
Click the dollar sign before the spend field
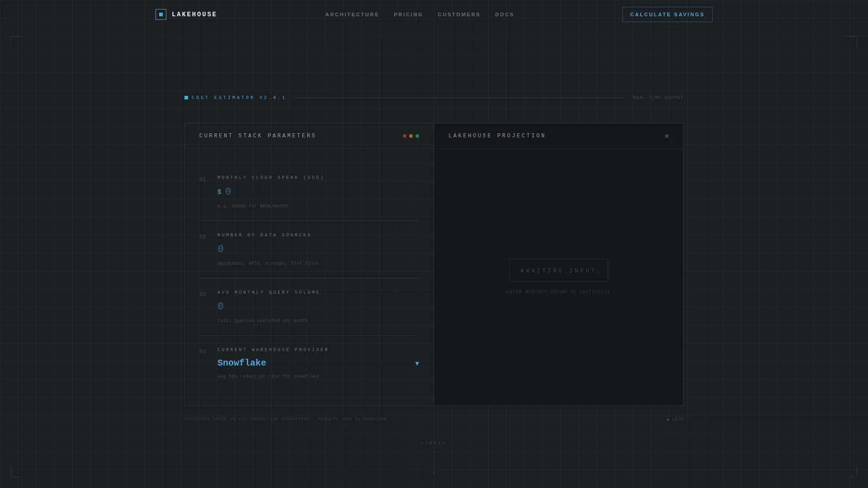pyautogui.click(x=219, y=192)
